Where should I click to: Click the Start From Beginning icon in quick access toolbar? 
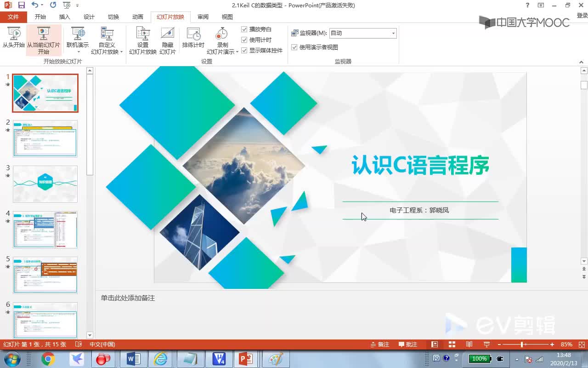tap(67, 6)
